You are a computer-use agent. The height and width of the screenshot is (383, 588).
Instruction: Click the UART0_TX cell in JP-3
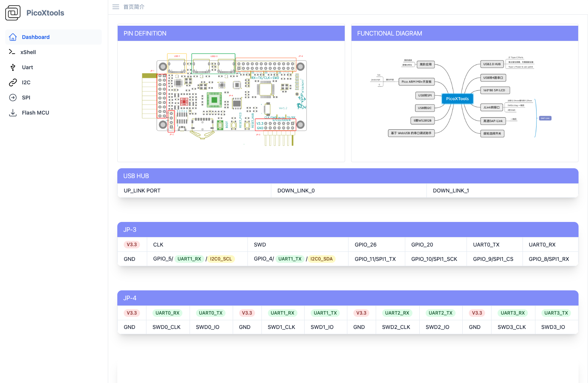[495, 245]
